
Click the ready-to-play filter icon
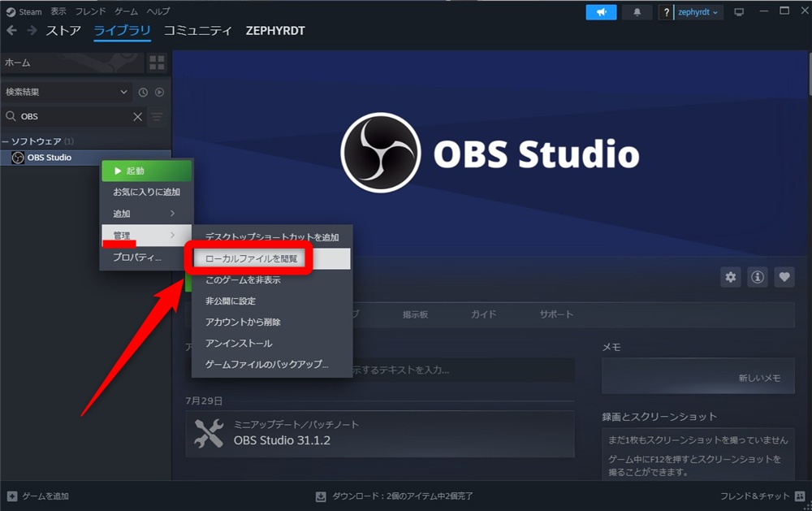pyautogui.click(x=159, y=93)
